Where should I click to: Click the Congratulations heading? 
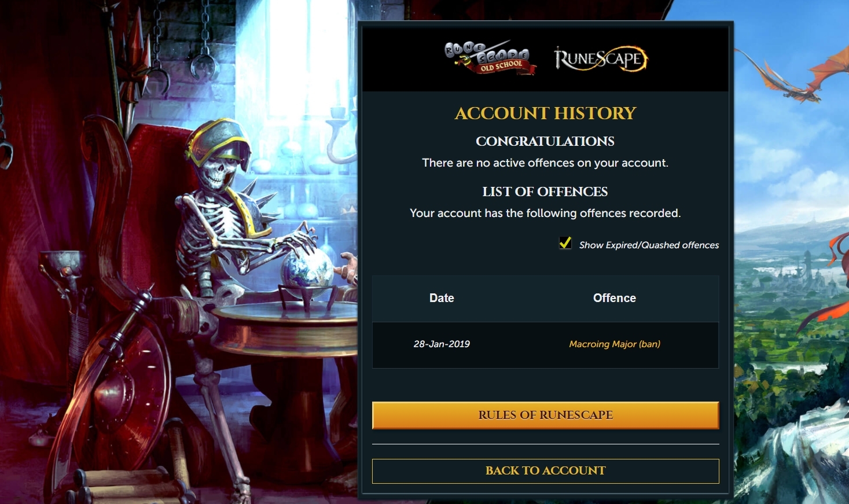point(545,141)
